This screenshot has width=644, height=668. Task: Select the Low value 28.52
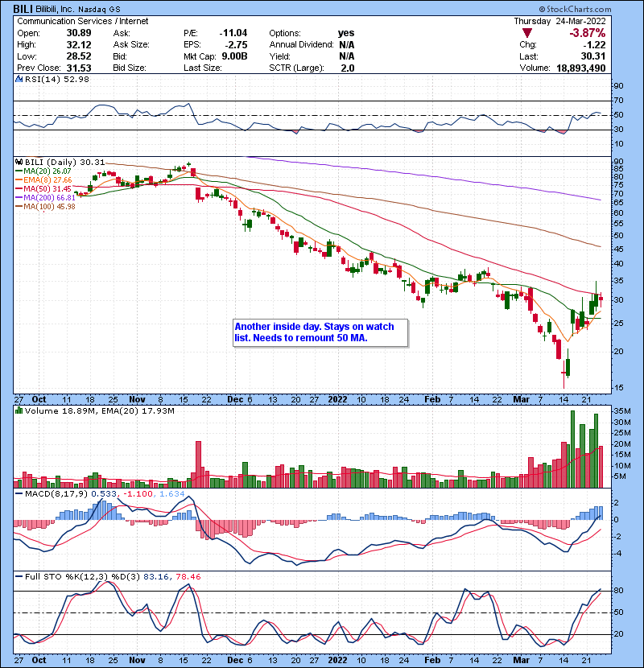point(79,56)
